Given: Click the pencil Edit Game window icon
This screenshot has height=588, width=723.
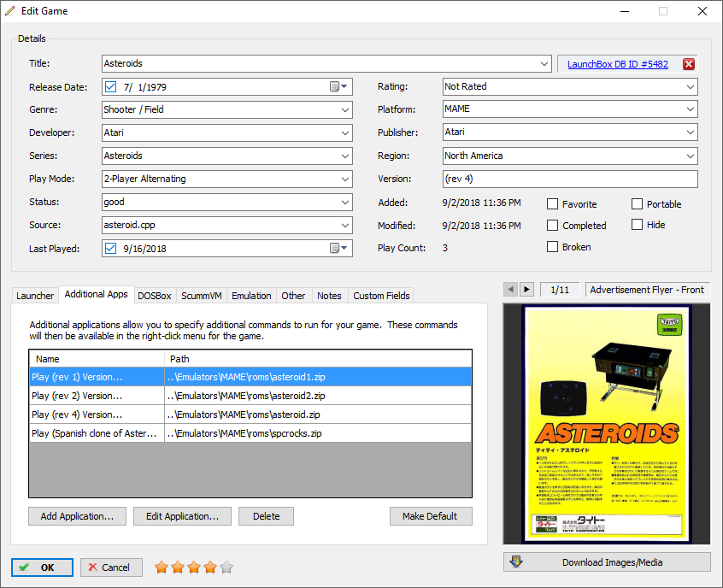Looking at the screenshot, I should coord(10,10).
